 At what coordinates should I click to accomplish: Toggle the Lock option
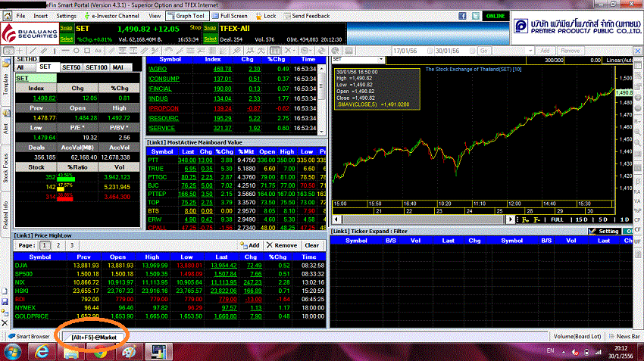coord(266,16)
